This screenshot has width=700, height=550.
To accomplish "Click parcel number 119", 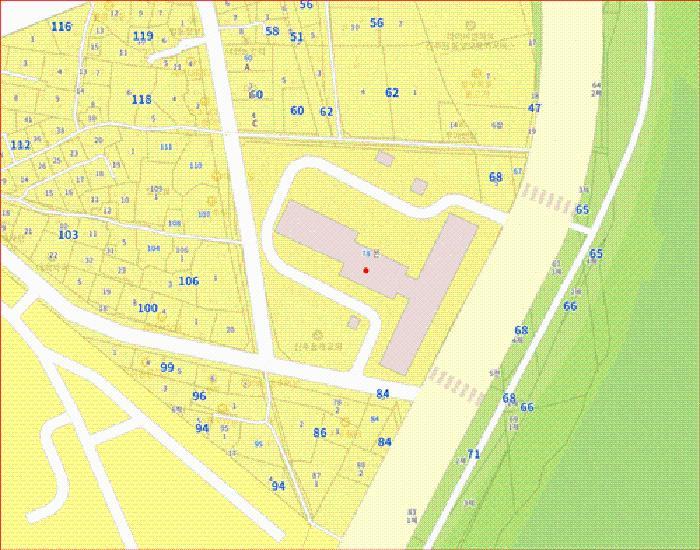I will (143, 36).
